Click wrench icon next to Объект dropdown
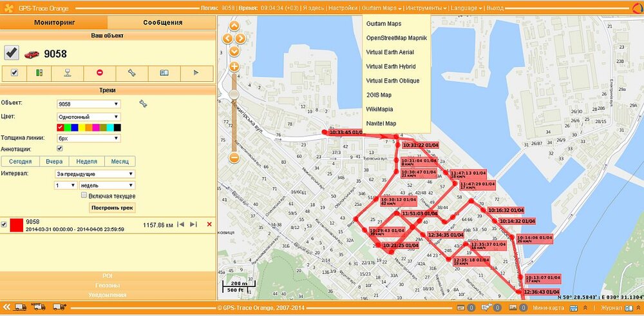Image resolution: width=644 pixels, height=316 pixels. click(x=143, y=104)
